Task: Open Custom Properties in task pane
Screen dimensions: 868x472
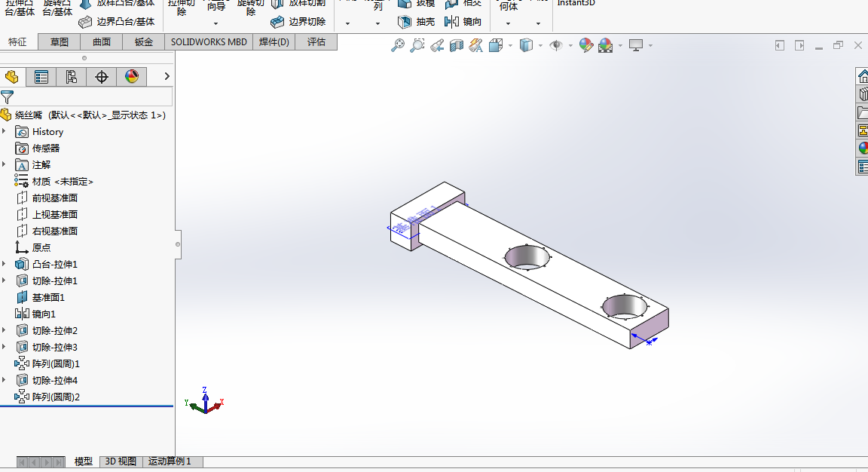Action: (x=863, y=166)
